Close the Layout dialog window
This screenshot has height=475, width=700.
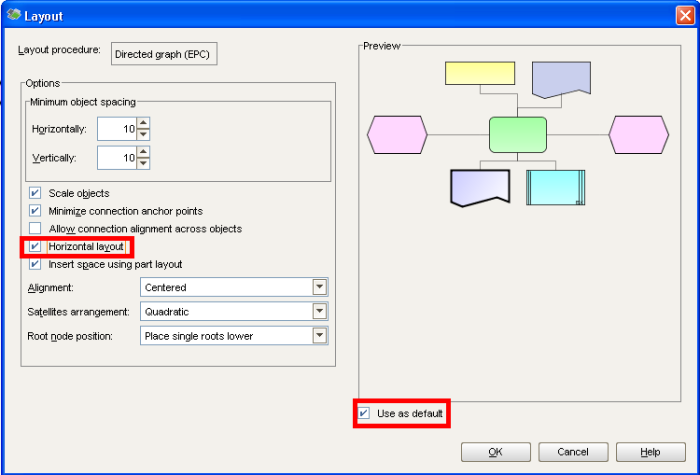click(685, 16)
